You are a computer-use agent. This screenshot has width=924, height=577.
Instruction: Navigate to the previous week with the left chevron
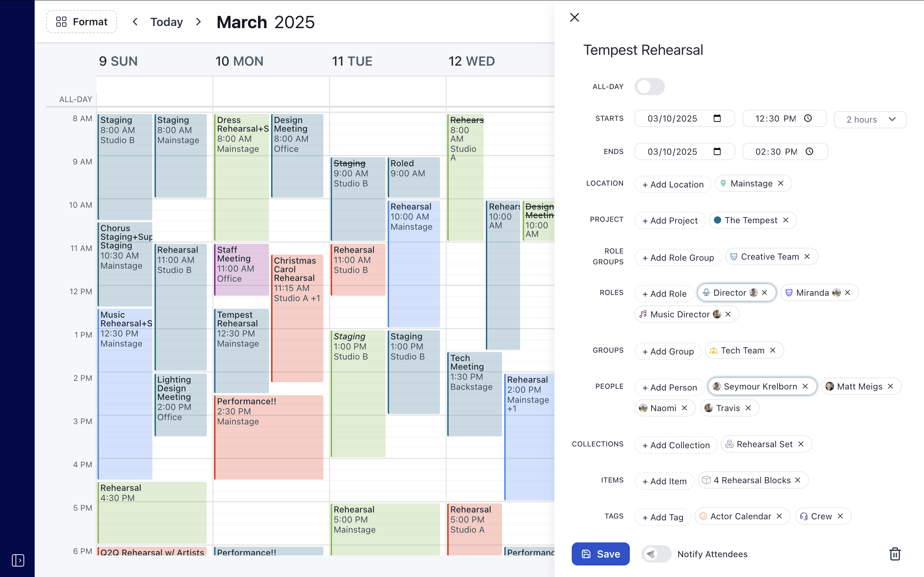click(136, 22)
